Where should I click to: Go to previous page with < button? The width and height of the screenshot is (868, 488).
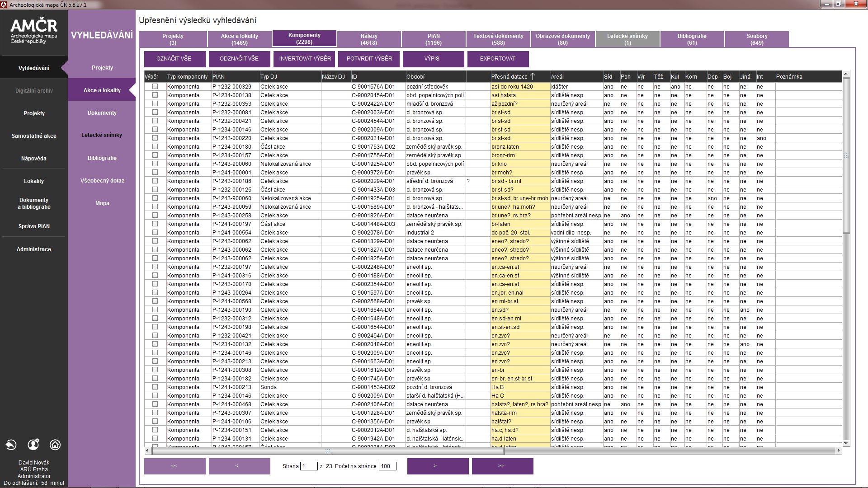(x=240, y=466)
